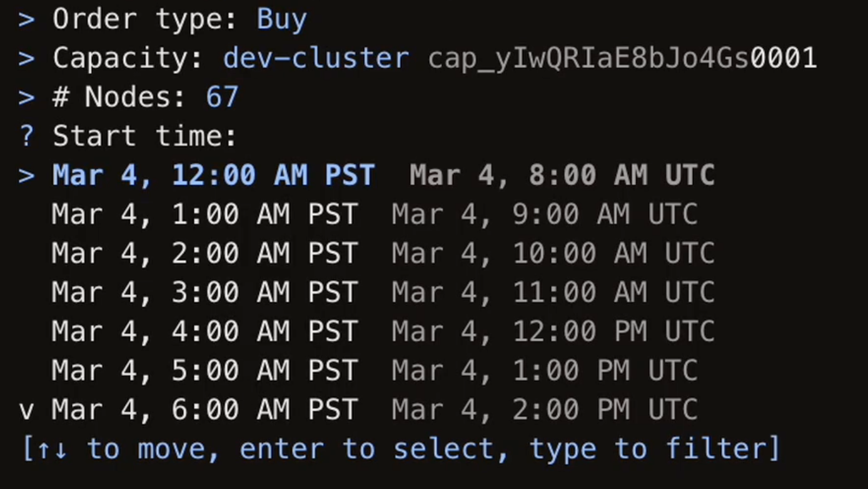Pick Mar 4, 5:00 AM PST option
The image size is (868, 489).
(204, 370)
